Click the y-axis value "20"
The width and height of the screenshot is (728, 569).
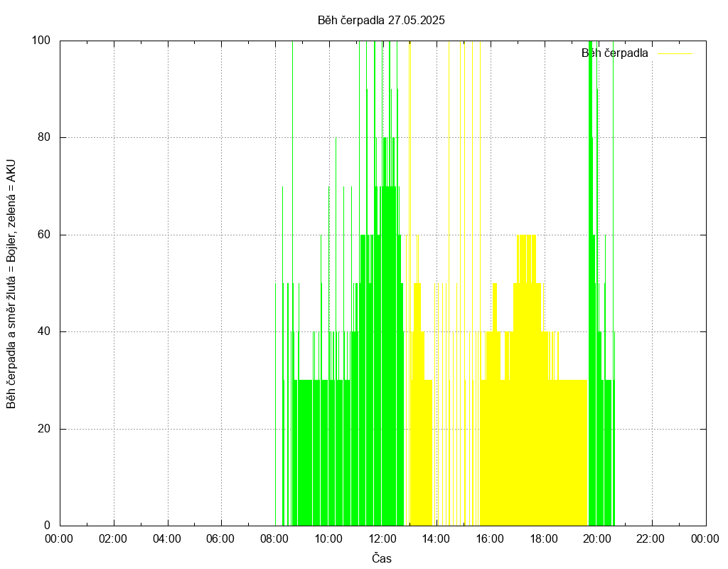point(44,429)
